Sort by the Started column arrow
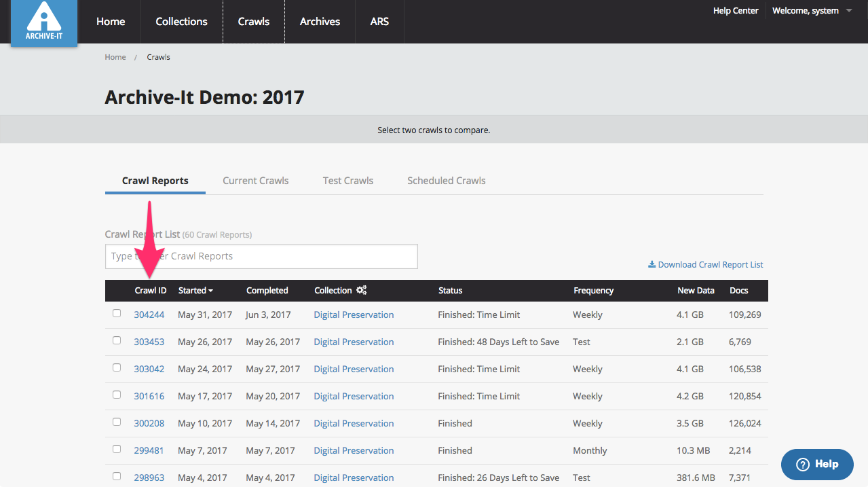 pos(210,291)
